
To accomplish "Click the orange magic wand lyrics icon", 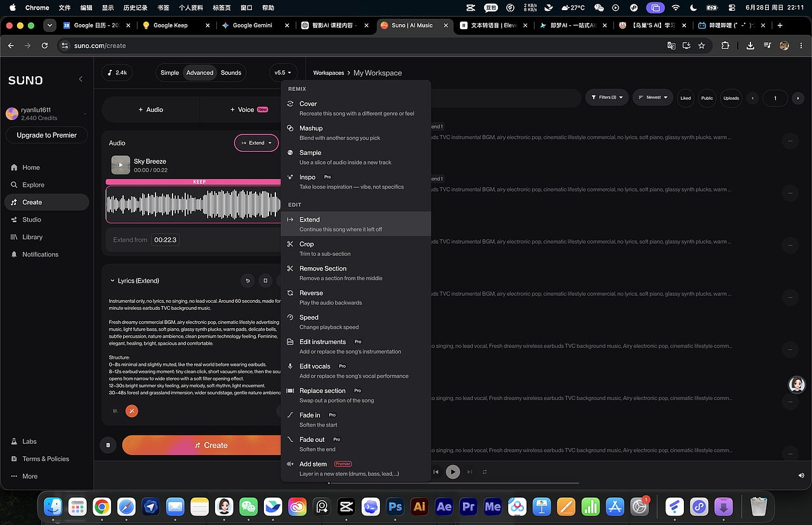I will pyautogui.click(x=132, y=411).
